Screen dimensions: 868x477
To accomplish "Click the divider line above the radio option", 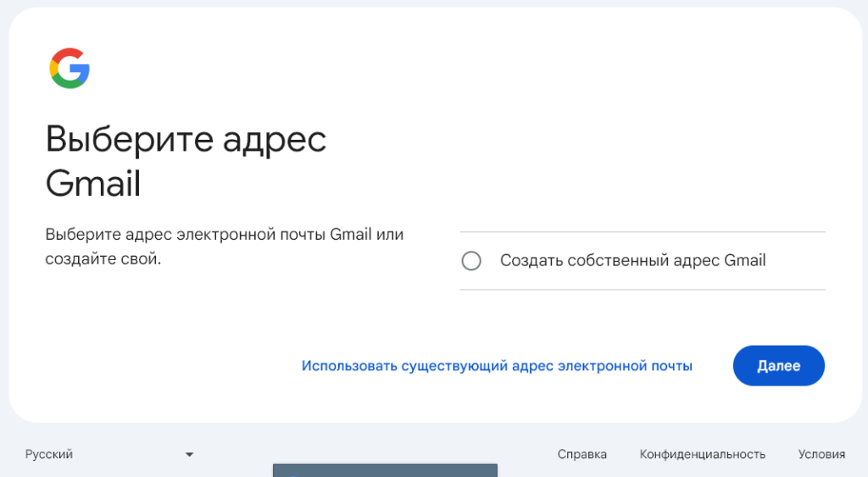I will 642,232.
